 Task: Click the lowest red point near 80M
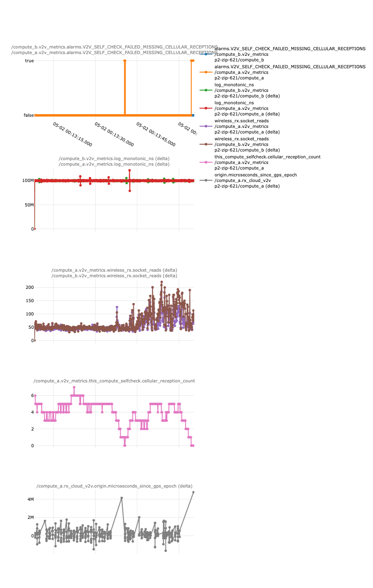pos(129,191)
